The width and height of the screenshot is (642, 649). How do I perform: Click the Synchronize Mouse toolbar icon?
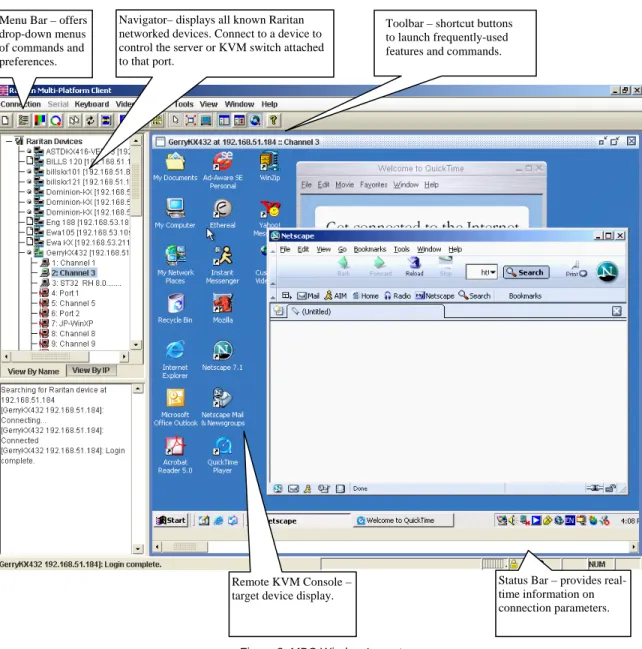(x=75, y=120)
